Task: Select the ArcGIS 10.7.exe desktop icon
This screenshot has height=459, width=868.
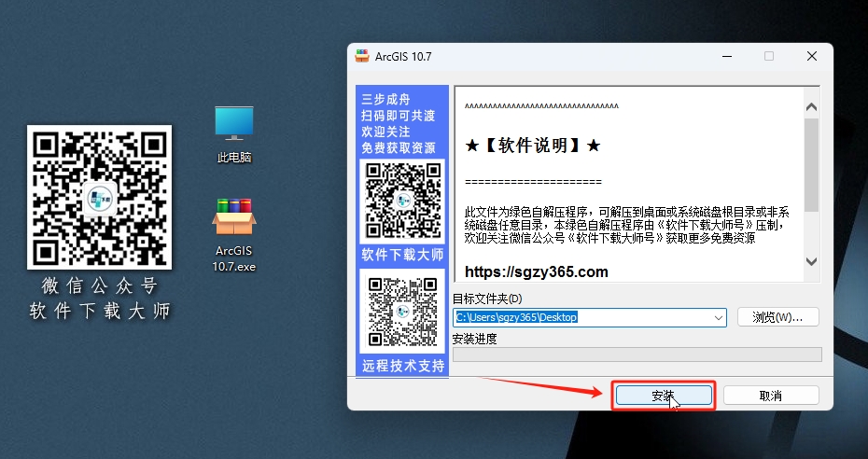Action: point(234,235)
